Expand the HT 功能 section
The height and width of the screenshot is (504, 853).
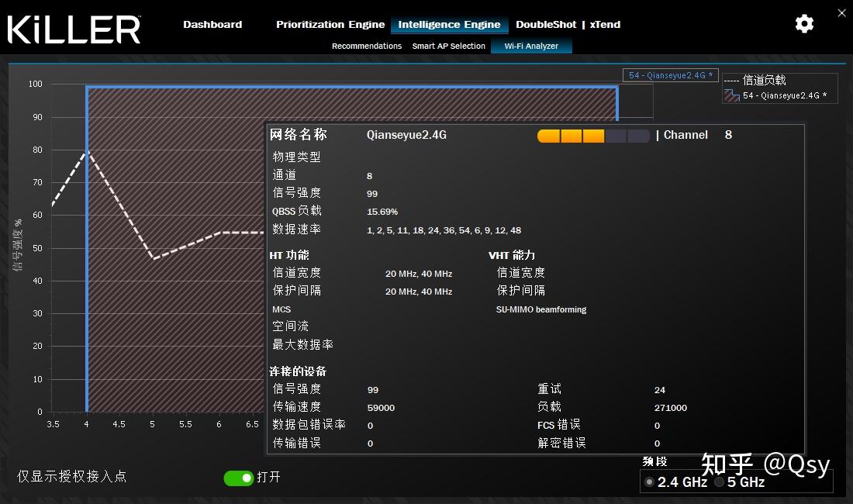point(289,254)
